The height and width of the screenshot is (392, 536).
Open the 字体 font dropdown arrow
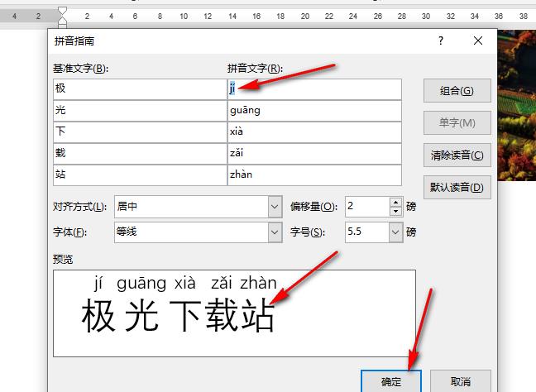click(275, 232)
